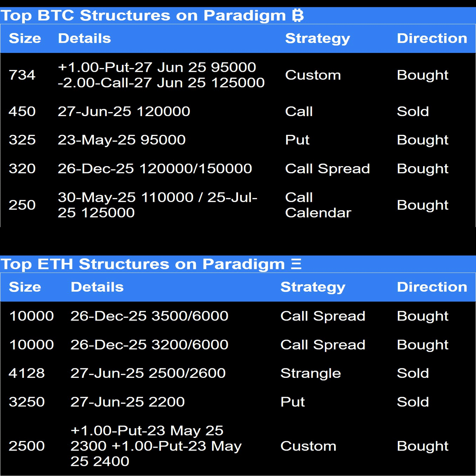The image size is (476, 476).
Task: Select the 734 Custom BTC row details
Action: click(x=161, y=75)
